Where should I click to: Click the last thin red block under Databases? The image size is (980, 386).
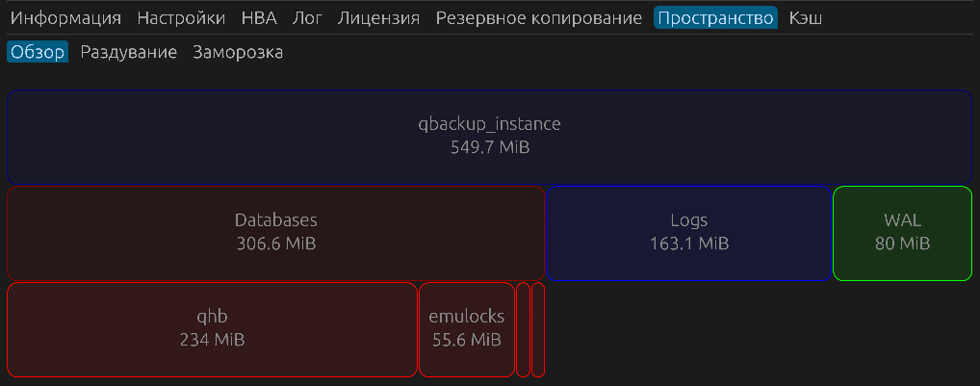tap(538, 329)
